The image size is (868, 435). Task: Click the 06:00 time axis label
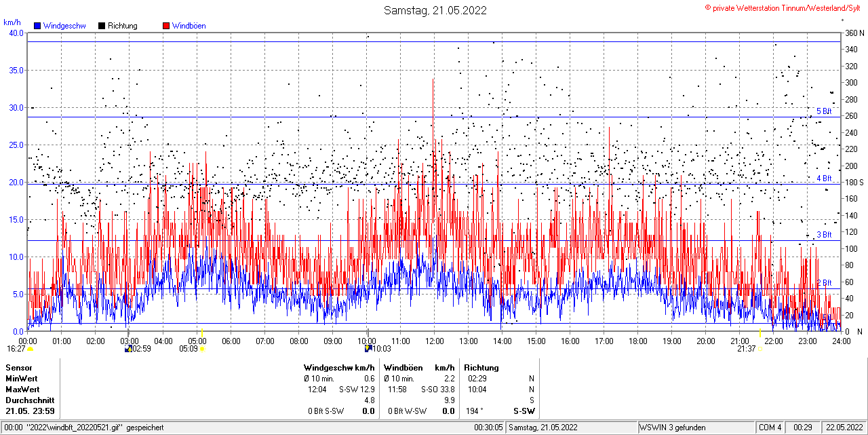pos(231,341)
